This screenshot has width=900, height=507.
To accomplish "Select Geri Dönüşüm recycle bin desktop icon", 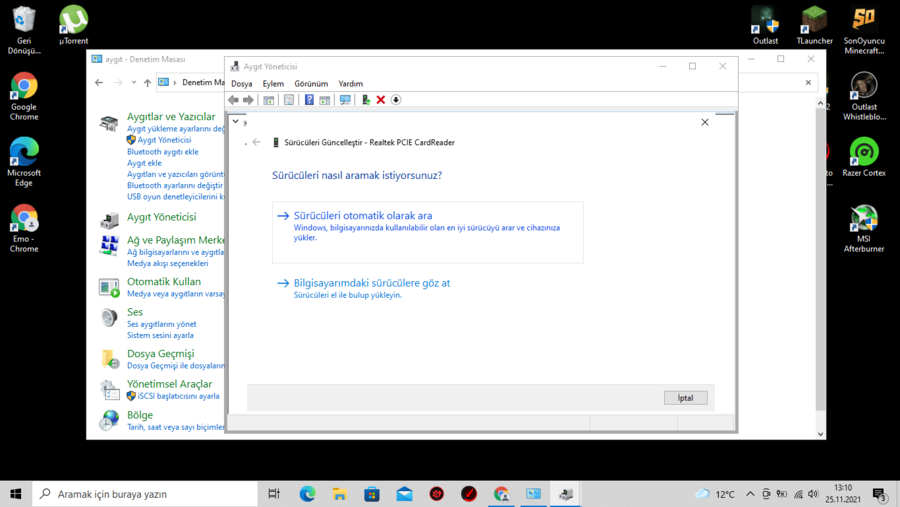I will coord(24,30).
